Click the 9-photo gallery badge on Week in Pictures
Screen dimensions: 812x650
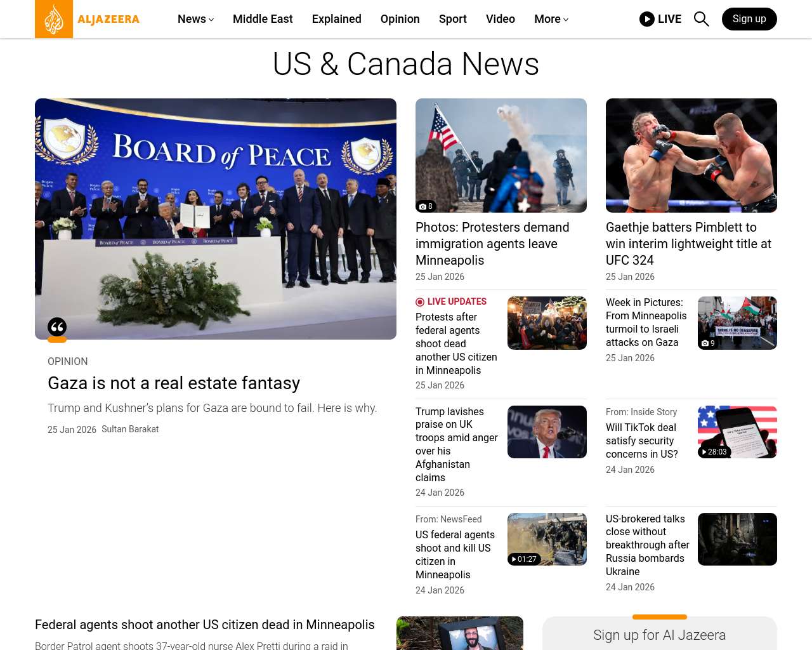pyautogui.click(x=708, y=343)
